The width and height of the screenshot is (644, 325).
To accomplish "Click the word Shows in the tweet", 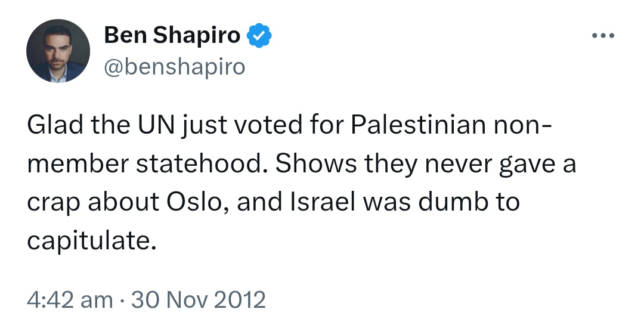I will pos(316,163).
